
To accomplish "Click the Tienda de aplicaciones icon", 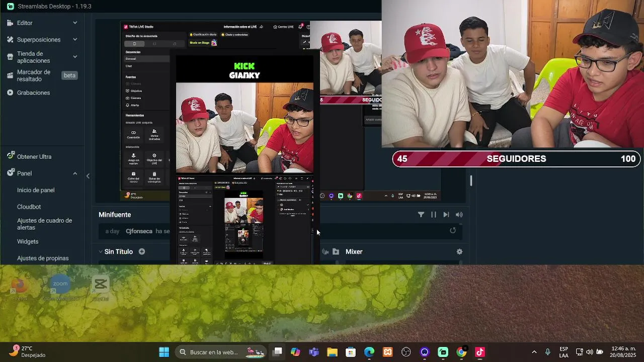I will [10, 57].
